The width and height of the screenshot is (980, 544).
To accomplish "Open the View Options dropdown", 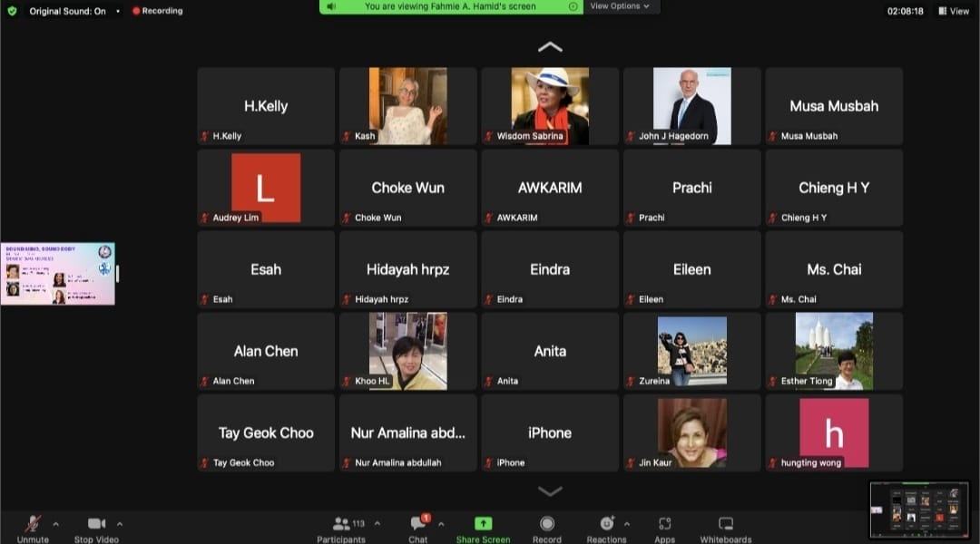I will (620, 6).
